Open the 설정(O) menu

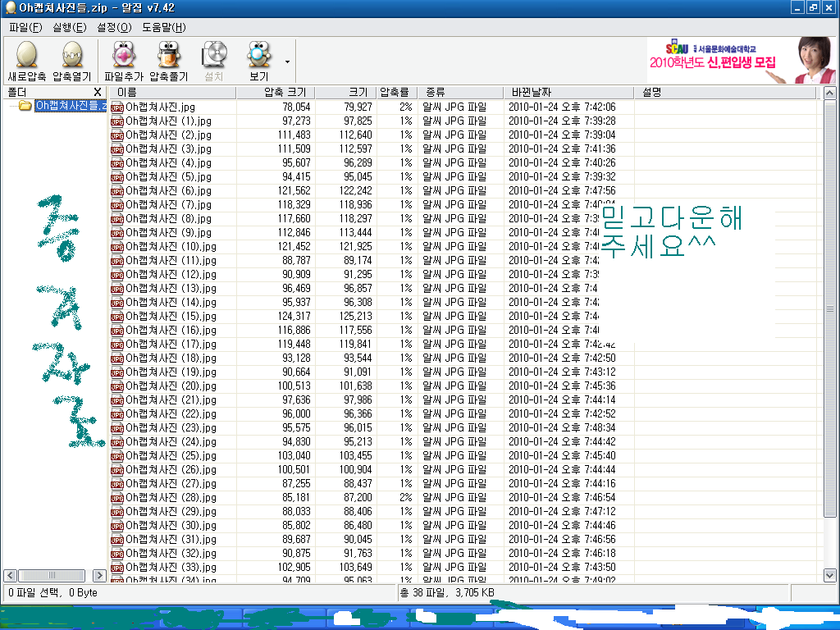[114, 27]
